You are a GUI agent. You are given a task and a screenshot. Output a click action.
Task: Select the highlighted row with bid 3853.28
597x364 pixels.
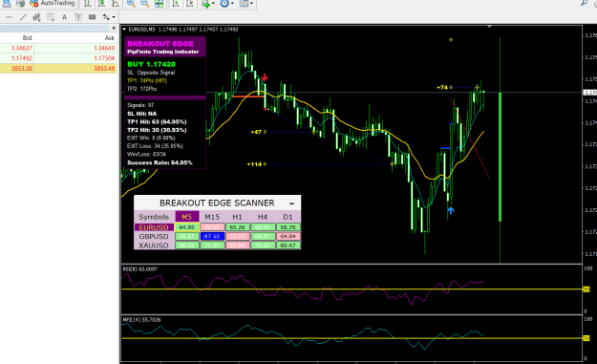[58, 69]
